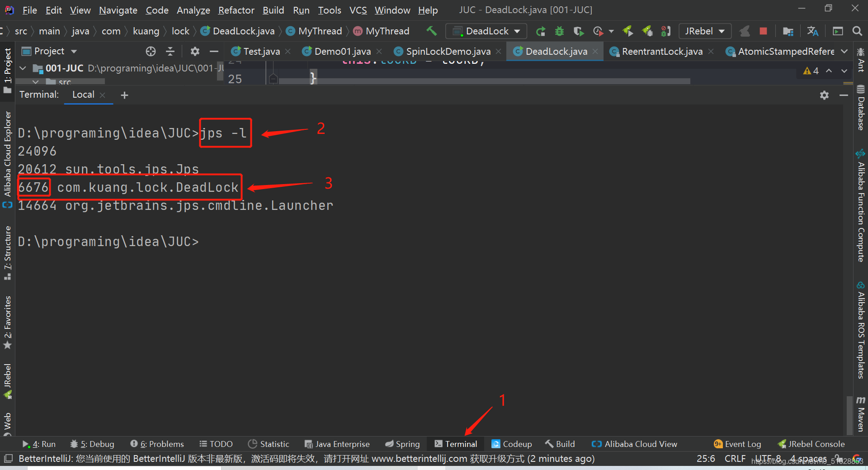Run with JRebel rocket icon

pyautogui.click(x=627, y=31)
